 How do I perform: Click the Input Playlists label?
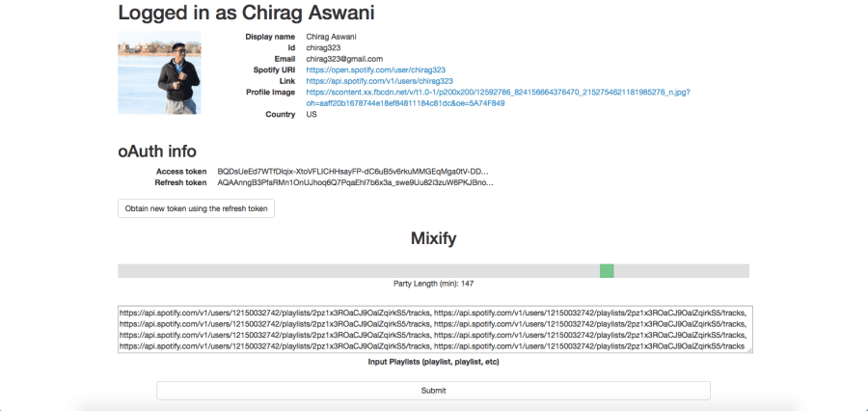point(433,362)
